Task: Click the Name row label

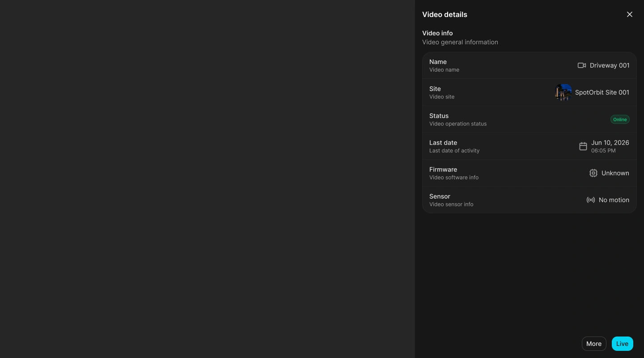Action: 438,62
